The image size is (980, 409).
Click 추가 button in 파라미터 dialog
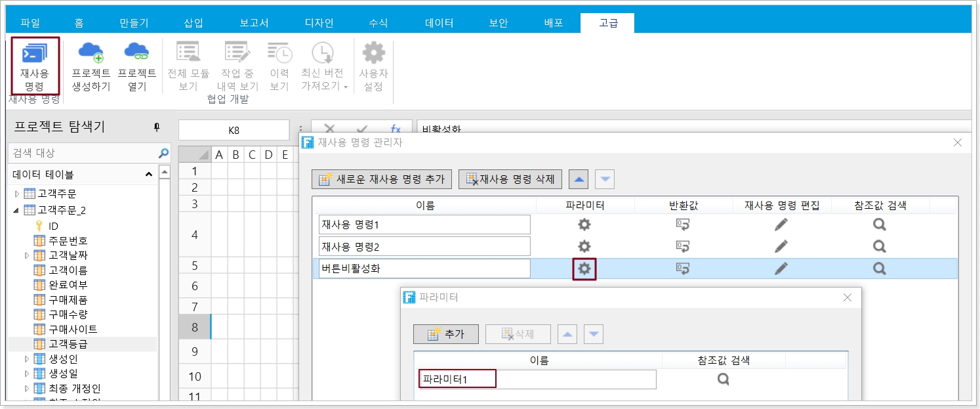click(x=445, y=334)
